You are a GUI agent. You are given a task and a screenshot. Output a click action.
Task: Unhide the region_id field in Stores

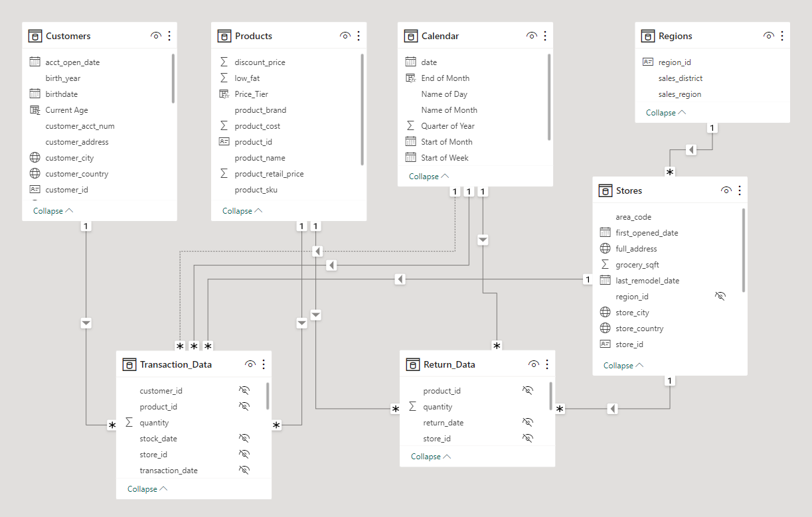pyautogui.click(x=720, y=297)
